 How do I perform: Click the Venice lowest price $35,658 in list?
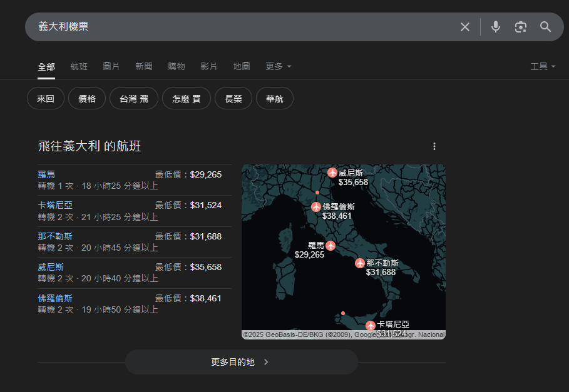(206, 268)
